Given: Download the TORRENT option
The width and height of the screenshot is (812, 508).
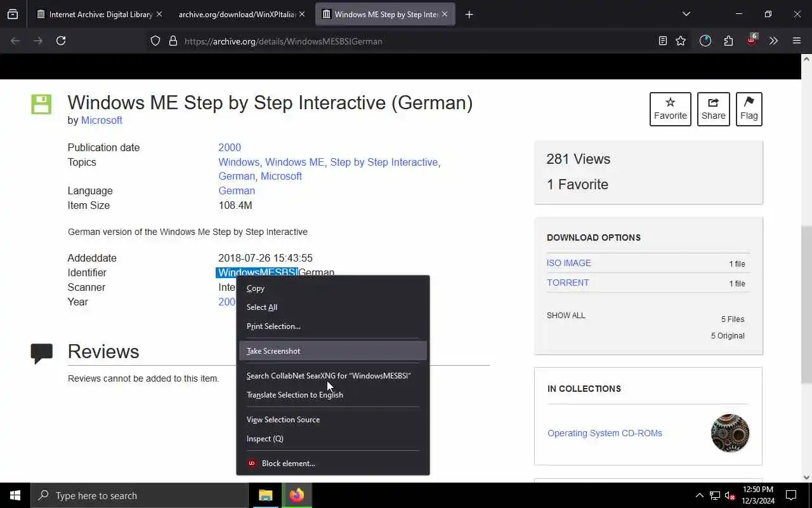Looking at the screenshot, I should [568, 283].
